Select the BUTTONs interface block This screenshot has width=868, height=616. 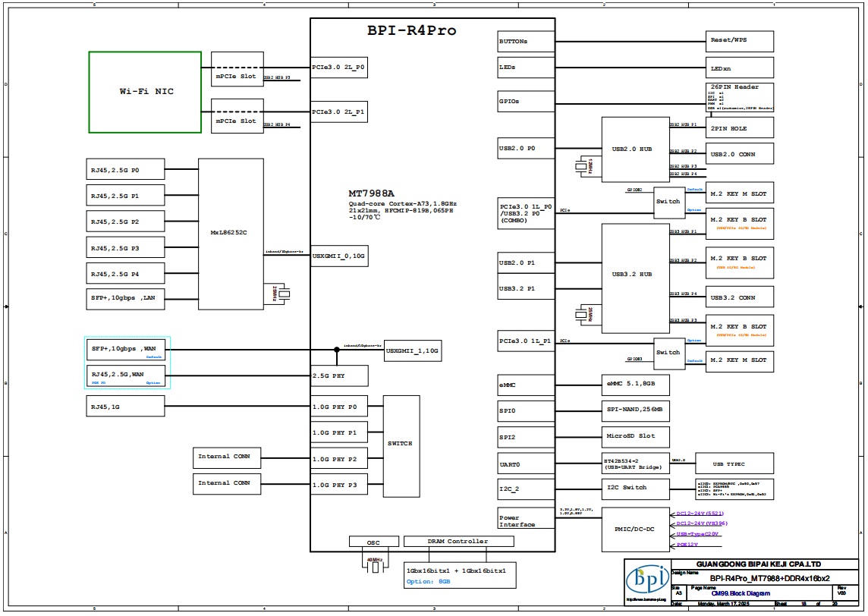click(x=526, y=42)
